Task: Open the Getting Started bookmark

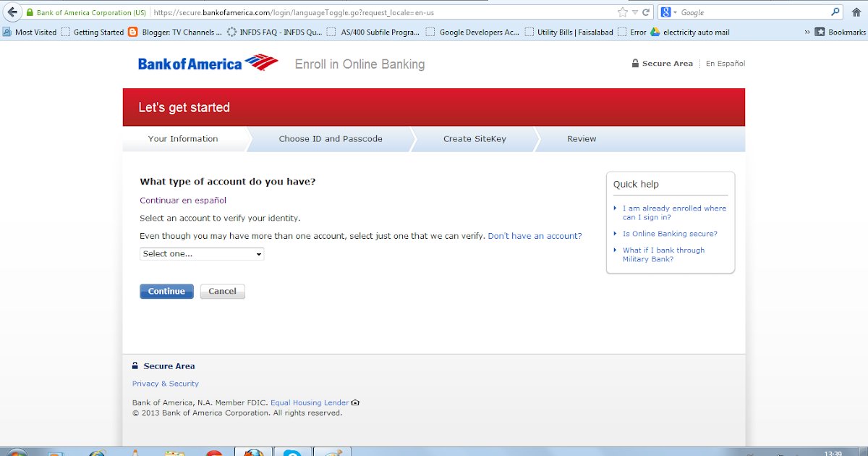Action: (x=93, y=32)
